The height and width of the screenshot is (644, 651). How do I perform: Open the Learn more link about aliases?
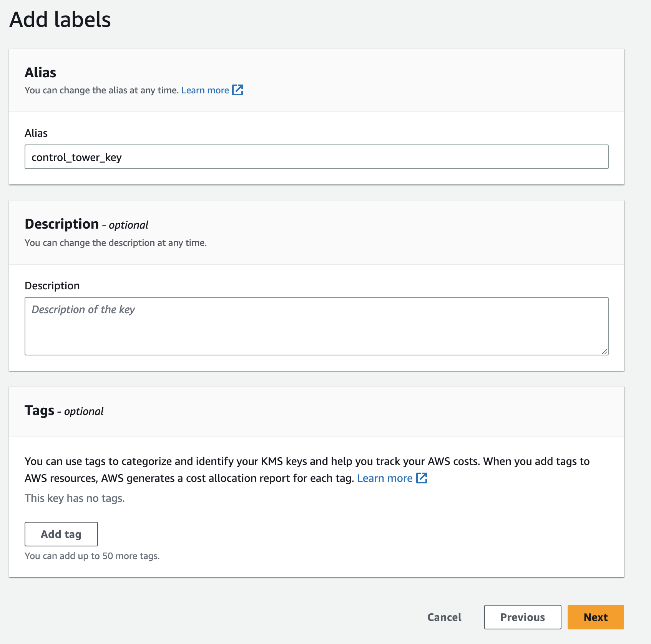pos(205,90)
